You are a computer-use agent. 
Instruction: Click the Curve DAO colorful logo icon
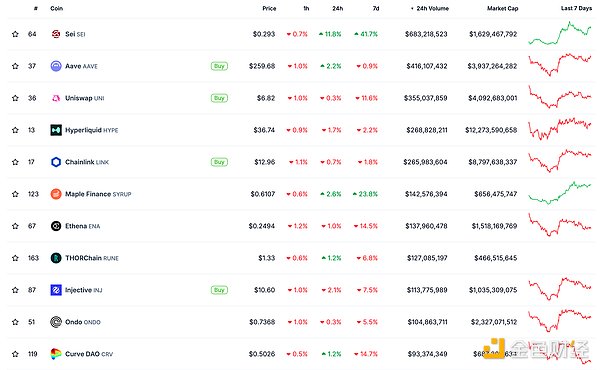point(56,354)
